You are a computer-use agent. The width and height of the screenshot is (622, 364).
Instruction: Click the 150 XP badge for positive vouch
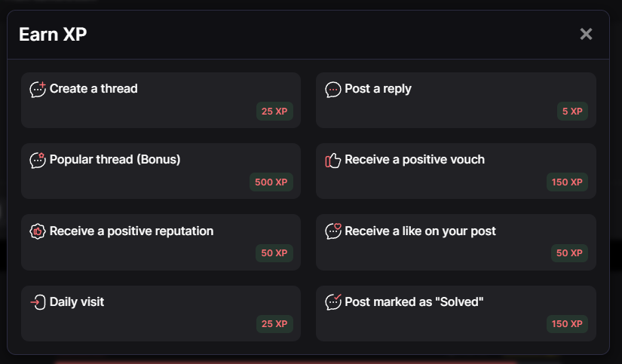click(x=567, y=182)
